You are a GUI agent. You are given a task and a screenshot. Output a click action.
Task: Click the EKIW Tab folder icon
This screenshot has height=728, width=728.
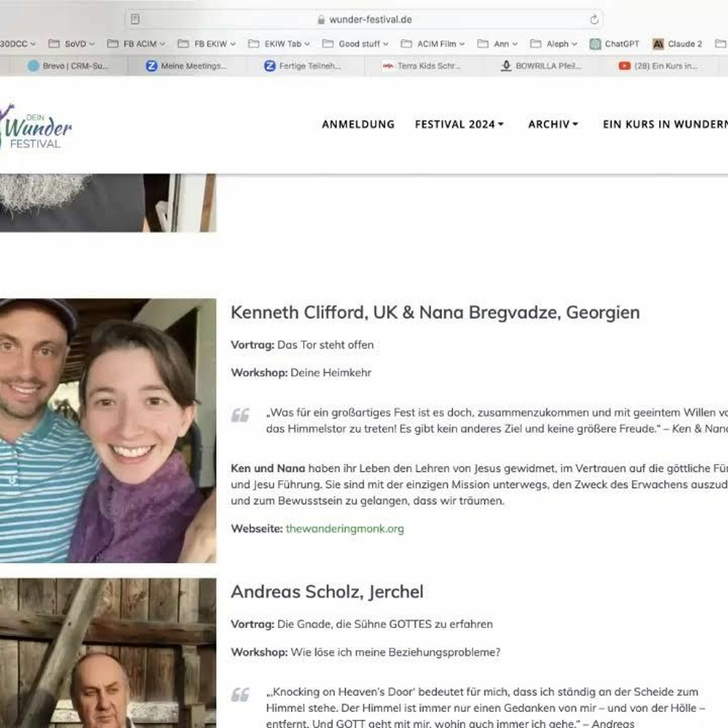tap(254, 44)
